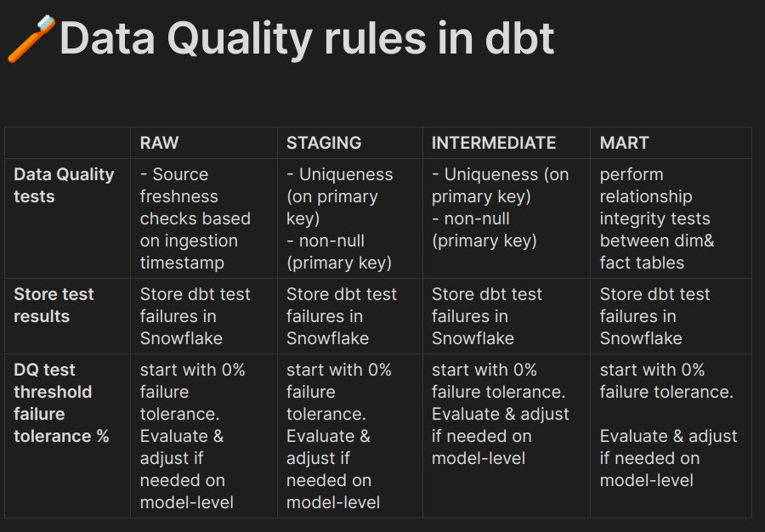The height and width of the screenshot is (532, 765).
Task: Click the STAGING Uniqueness and non-null tests cell
Action: click(350, 218)
